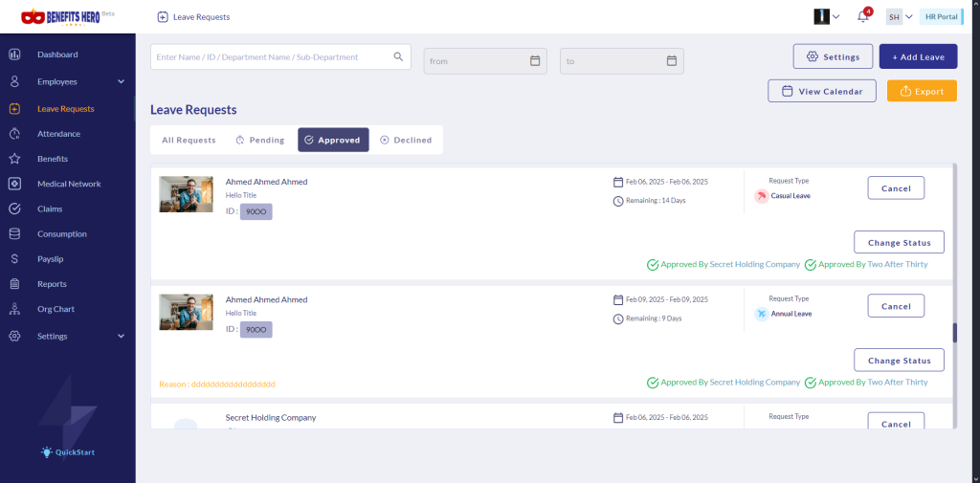Click the Dashboard sidebar icon

15,55
